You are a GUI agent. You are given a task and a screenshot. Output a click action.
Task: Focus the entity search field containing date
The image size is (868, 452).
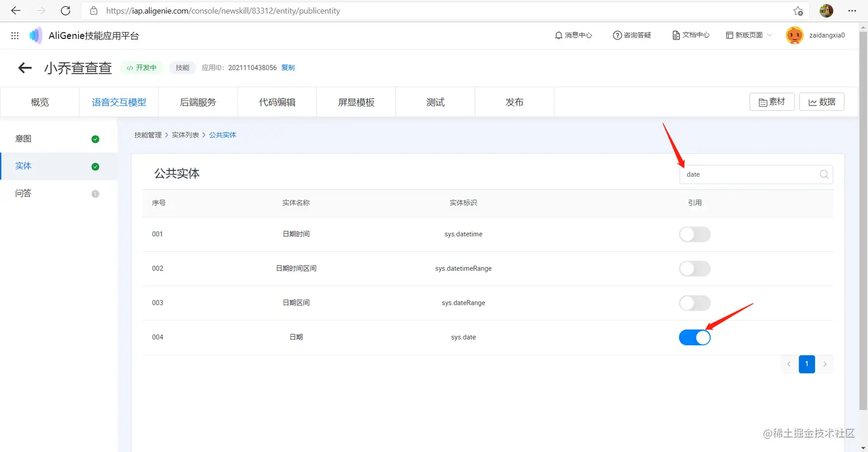pos(756,174)
